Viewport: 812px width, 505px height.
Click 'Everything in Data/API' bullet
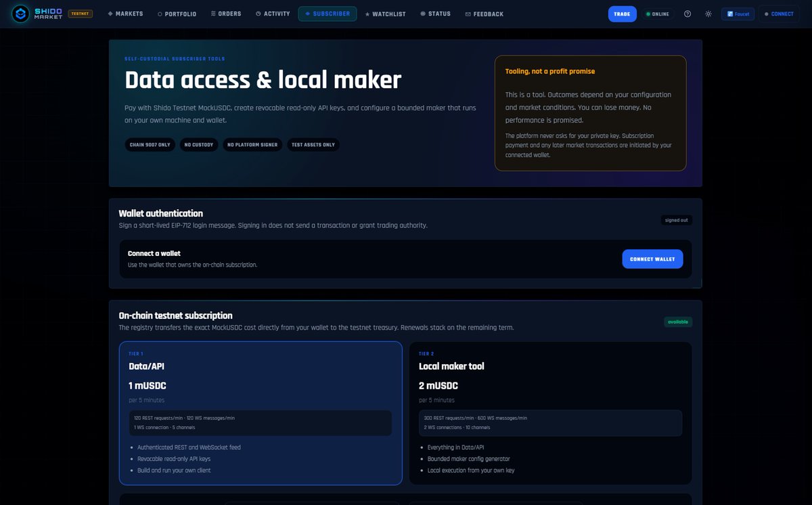pyautogui.click(x=457, y=447)
